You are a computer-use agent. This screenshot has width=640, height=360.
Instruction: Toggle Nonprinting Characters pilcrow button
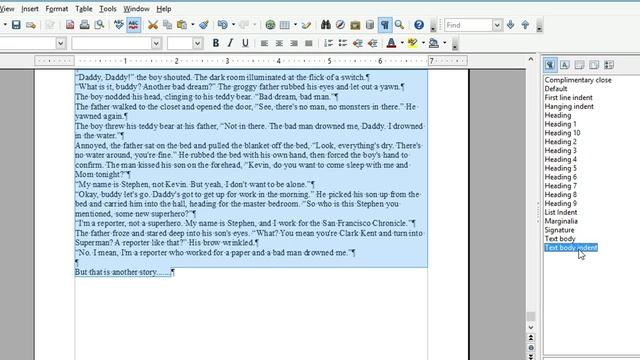click(x=384, y=25)
